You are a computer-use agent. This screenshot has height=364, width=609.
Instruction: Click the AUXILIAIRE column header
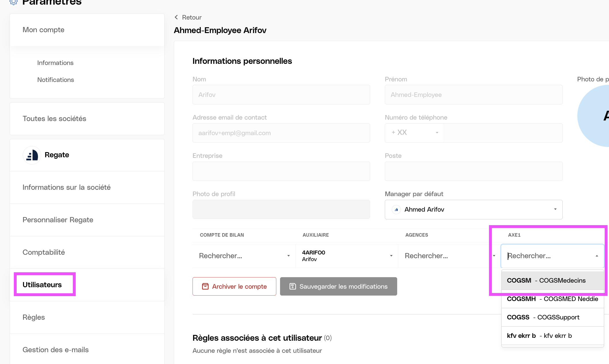(316, 235)
